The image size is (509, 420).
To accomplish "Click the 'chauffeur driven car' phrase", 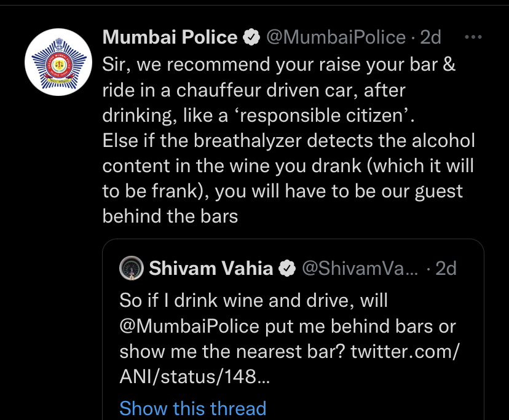I will pyautogui.click(x=271, y=90).
